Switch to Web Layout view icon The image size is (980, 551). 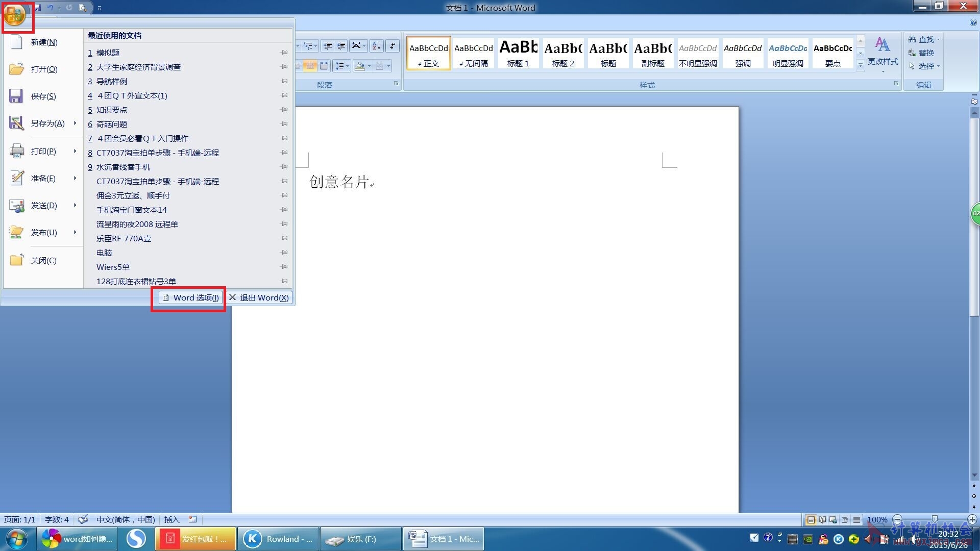point(834,520)
